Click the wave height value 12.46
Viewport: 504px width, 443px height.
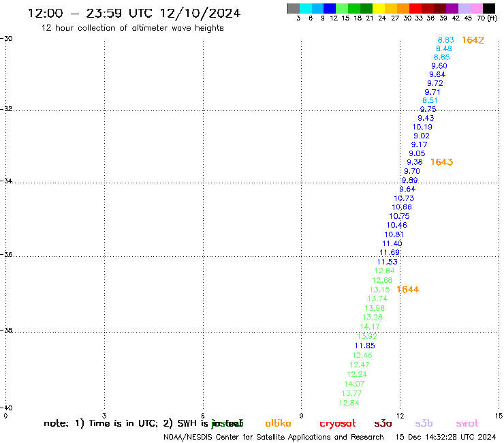(x=362, y=356)
